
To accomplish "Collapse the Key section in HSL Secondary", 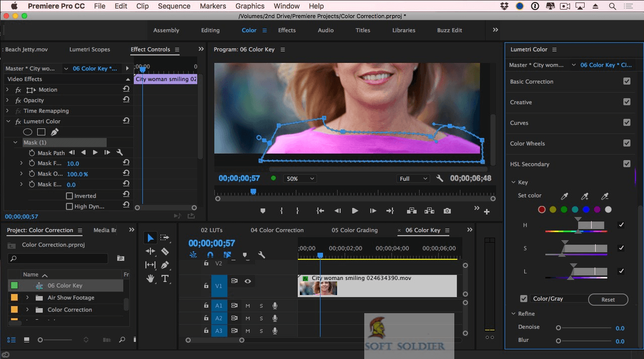I will pyautogui.click(x=513, y=182).
